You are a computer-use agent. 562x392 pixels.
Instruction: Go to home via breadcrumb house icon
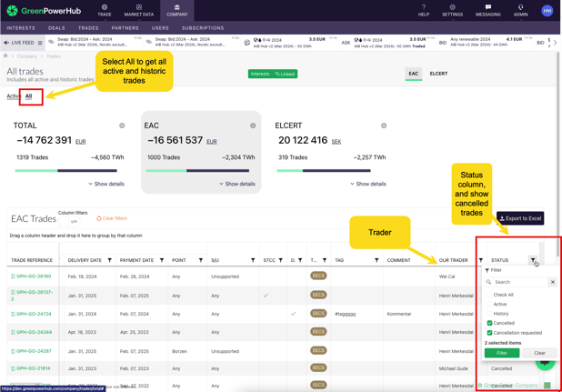point(5,55)
